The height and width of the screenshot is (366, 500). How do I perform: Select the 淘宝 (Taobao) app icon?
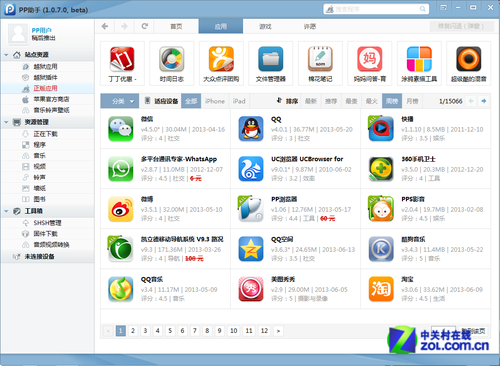(x=381, y=289)
